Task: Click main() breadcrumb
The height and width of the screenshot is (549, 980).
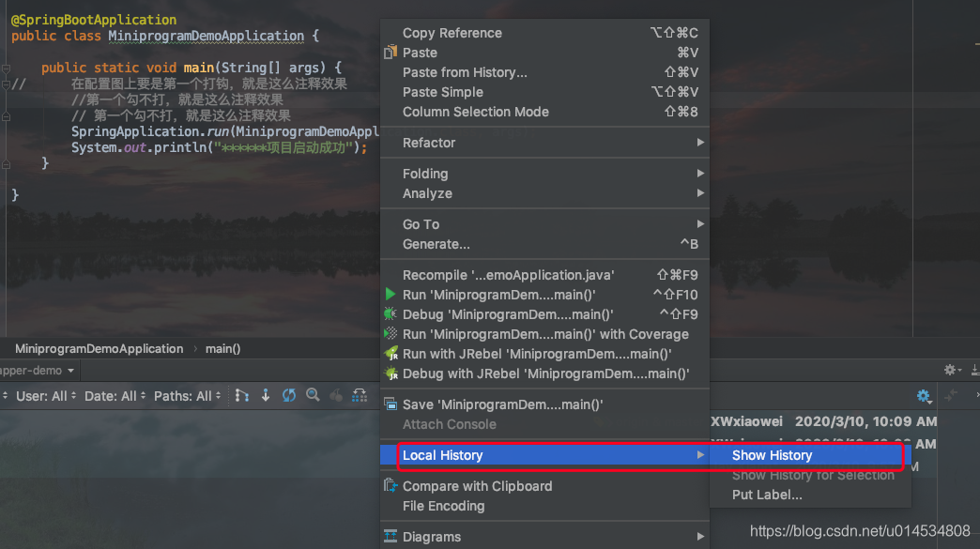Action: (223, 348)
